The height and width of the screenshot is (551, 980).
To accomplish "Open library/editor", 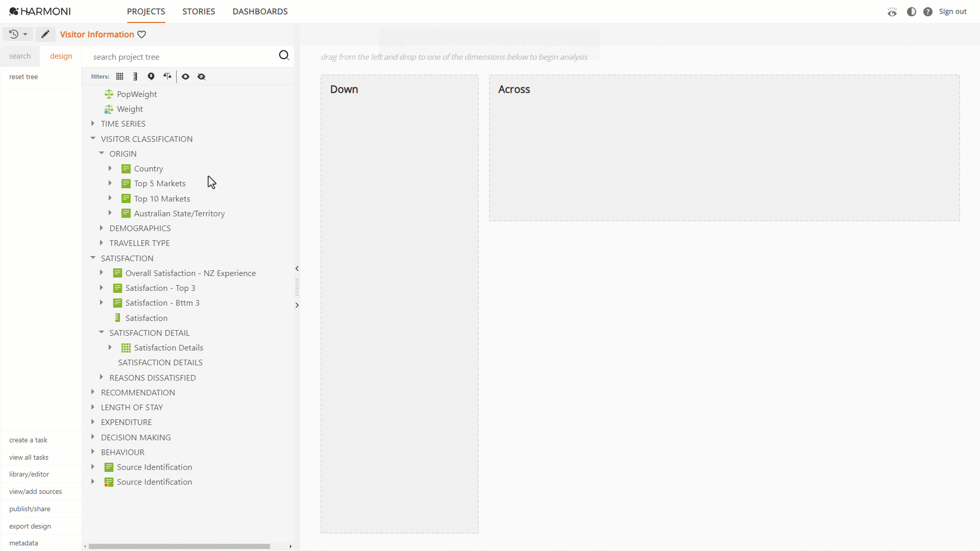I will point(29,474).
